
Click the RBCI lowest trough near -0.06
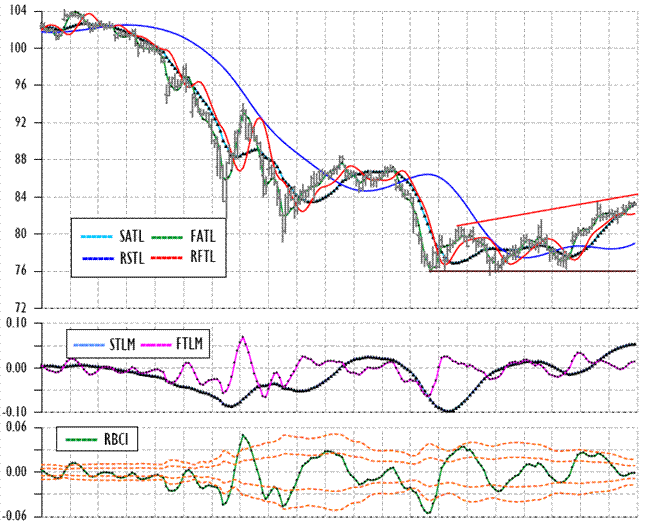click(429, 513)
